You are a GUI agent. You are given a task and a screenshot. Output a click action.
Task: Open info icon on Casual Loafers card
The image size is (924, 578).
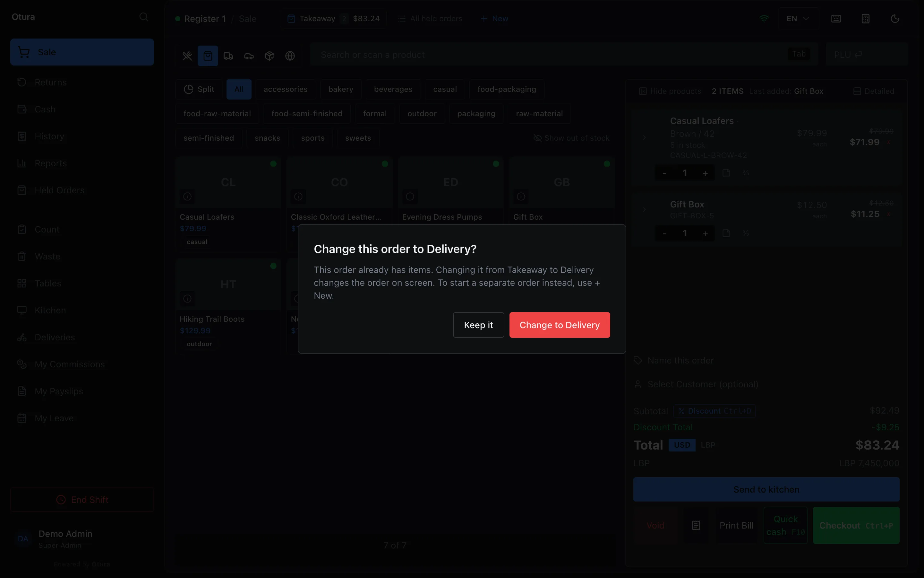tap(187, 197)
